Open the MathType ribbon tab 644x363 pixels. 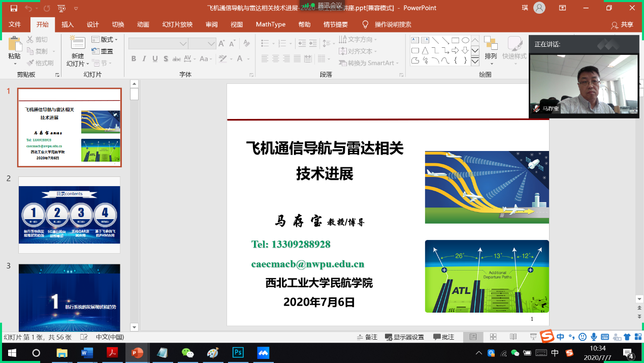[x=270, y=24]
